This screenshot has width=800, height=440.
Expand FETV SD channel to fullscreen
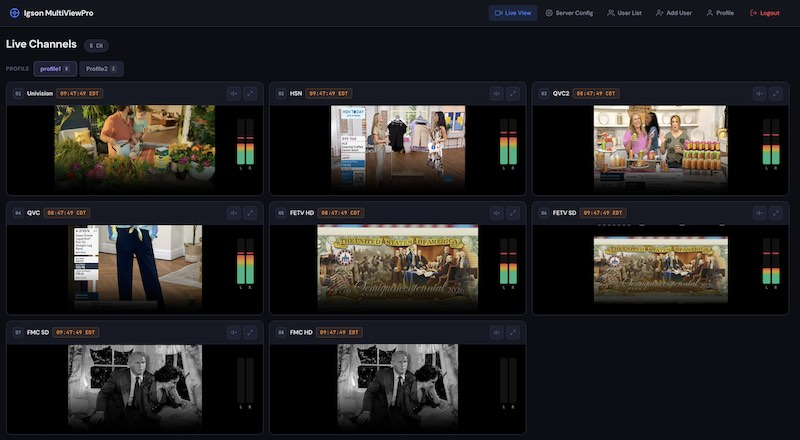coord(776,213)
